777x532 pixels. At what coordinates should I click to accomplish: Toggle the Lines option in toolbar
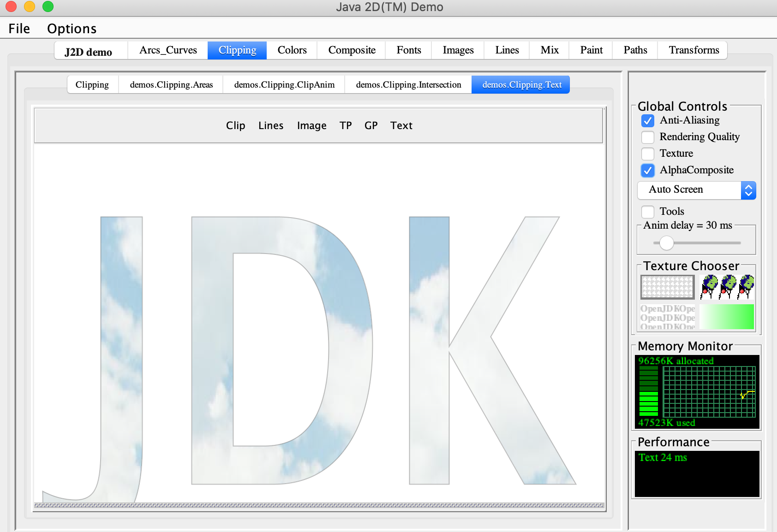coord(271,126)
